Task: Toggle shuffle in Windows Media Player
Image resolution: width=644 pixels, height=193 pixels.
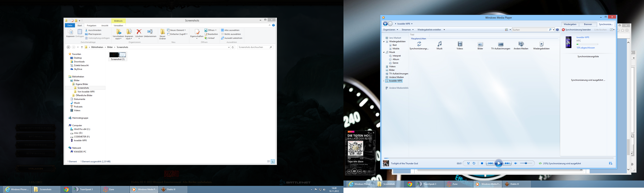Action: point(468,164)
